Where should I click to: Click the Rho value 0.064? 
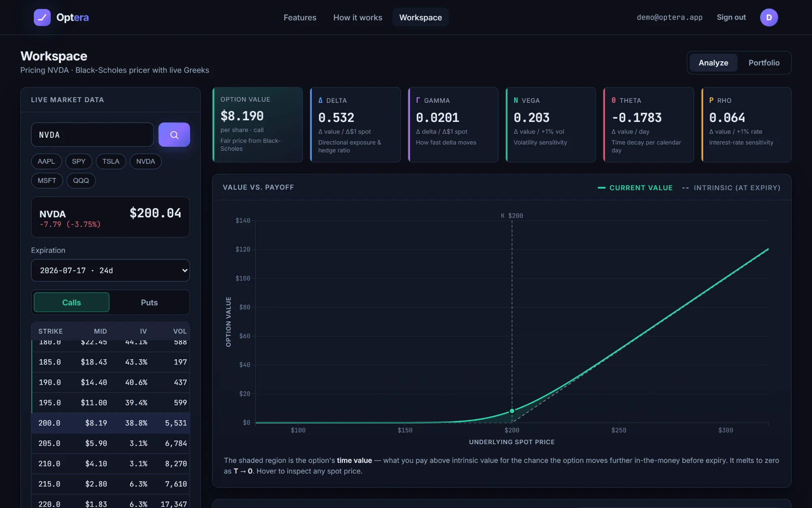[727, 118]
